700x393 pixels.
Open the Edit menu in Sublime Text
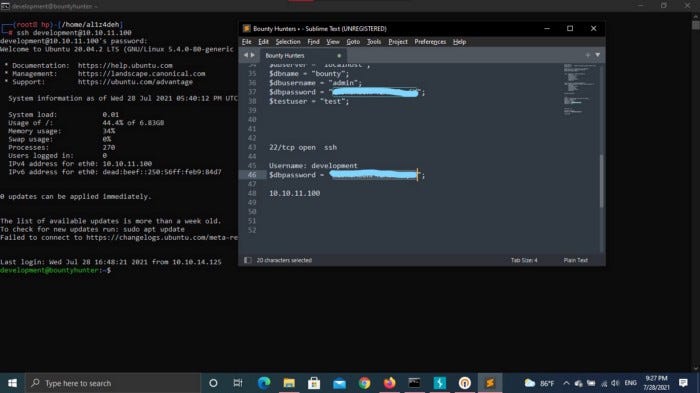tap(263, 42)
